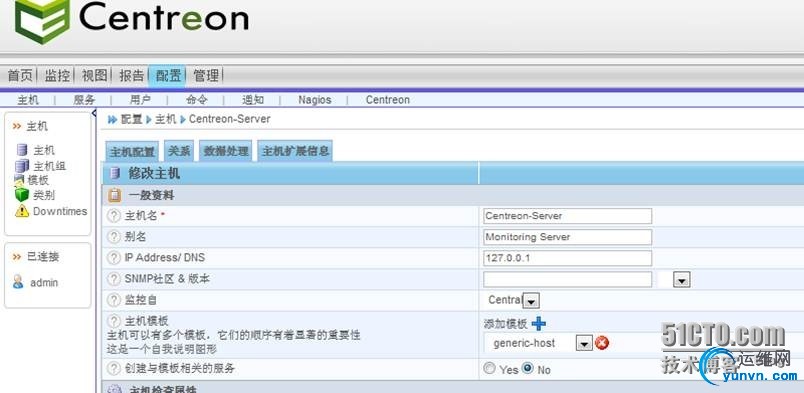Image resolution: width=804 pixels, height=393 pixels.
Task: Click help icon beside 创建与模板相关的服务
Action: pyautogui.click(x=114, y=368)
